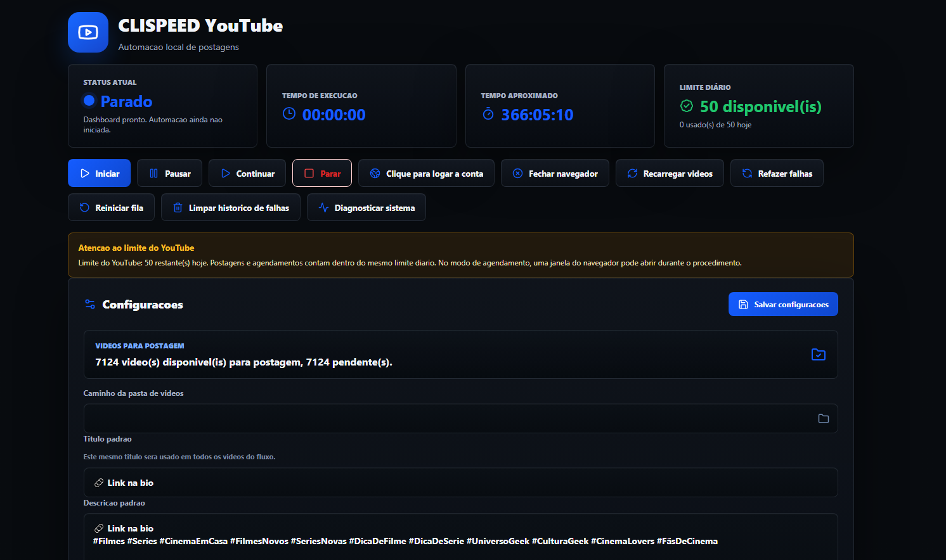The height and width of the screenshot is (560, 946).
Task: Click the approximate time '366:05:10'
Action: pyautogui.click(x=538, y=115)
